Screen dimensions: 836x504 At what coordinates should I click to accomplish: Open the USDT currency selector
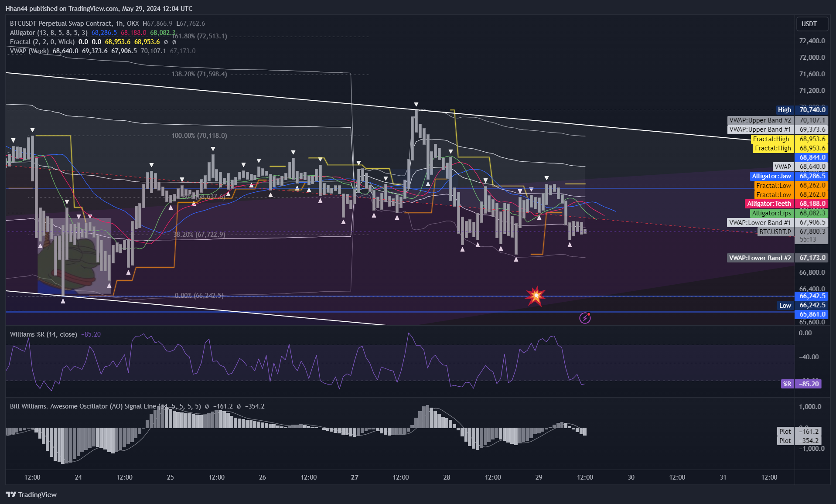click(812, 24)
